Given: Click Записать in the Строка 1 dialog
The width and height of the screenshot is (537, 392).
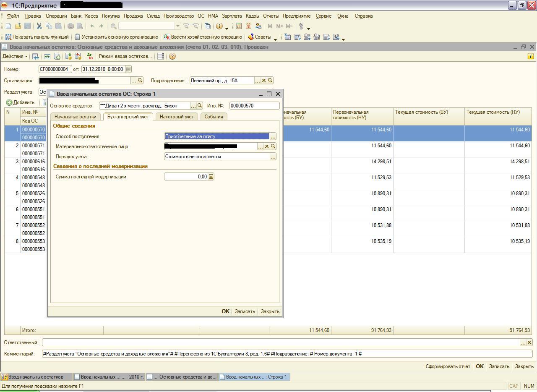Looking at the screenshot, I should pyautogui.click(x=245, y=311).
